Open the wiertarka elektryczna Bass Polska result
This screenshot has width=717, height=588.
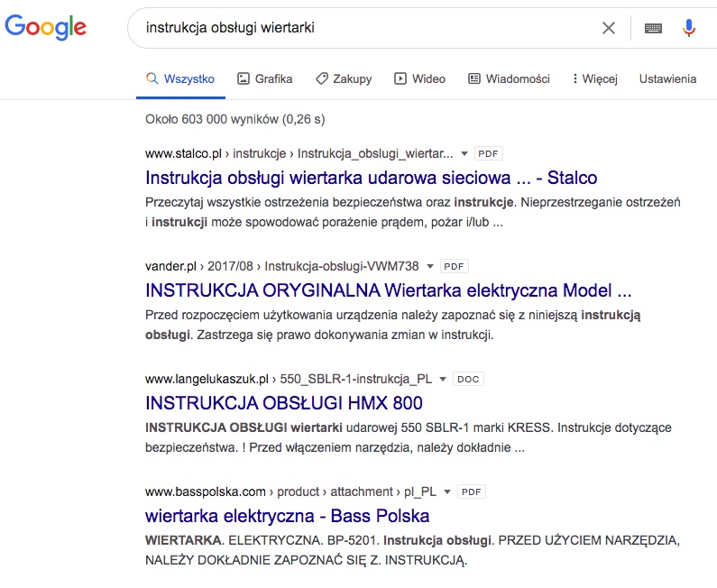coord(287,516)
